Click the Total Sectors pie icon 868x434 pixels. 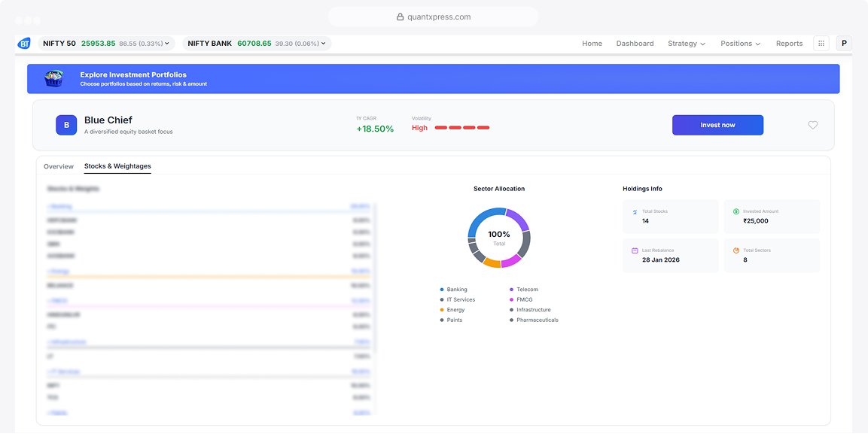(x=736, y=250)
